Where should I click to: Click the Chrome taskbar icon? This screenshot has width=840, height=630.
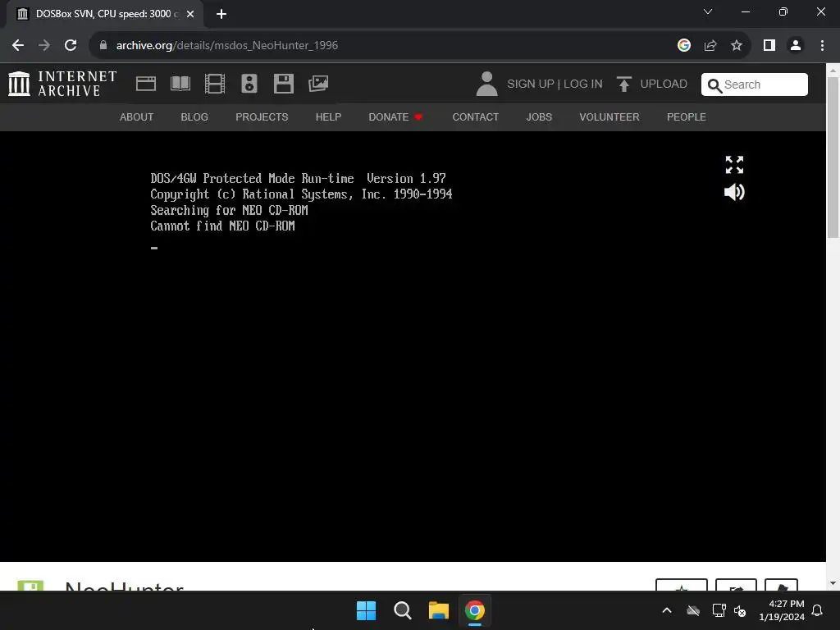click(x=475, y=610)
